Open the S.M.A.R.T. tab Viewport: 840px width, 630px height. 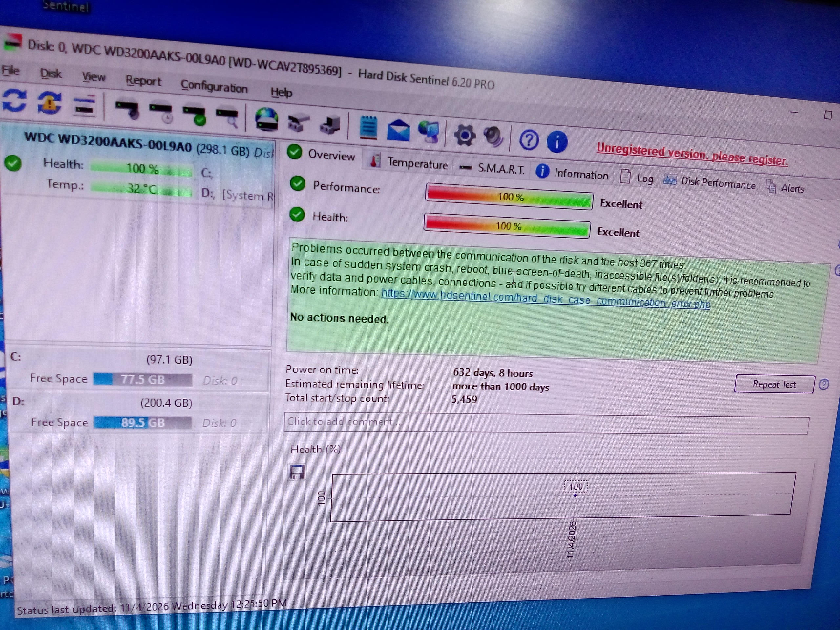pos(492,168)
